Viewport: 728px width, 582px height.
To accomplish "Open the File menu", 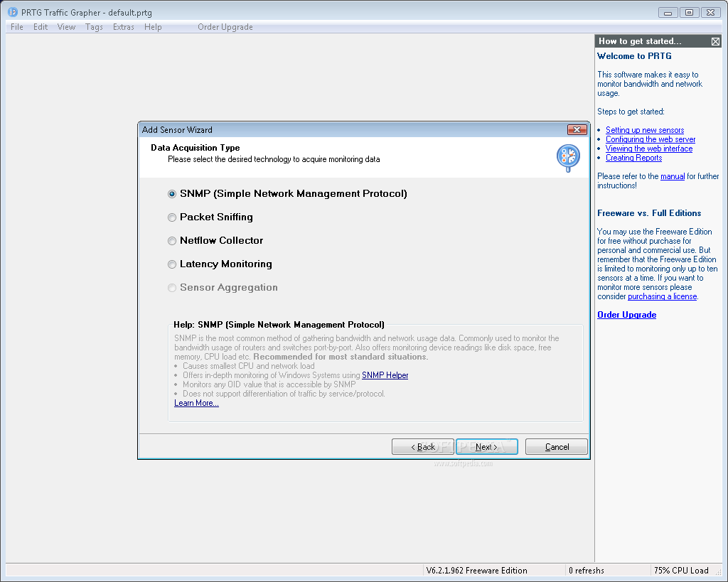I will pyautogui.click(x=17, y=27).
